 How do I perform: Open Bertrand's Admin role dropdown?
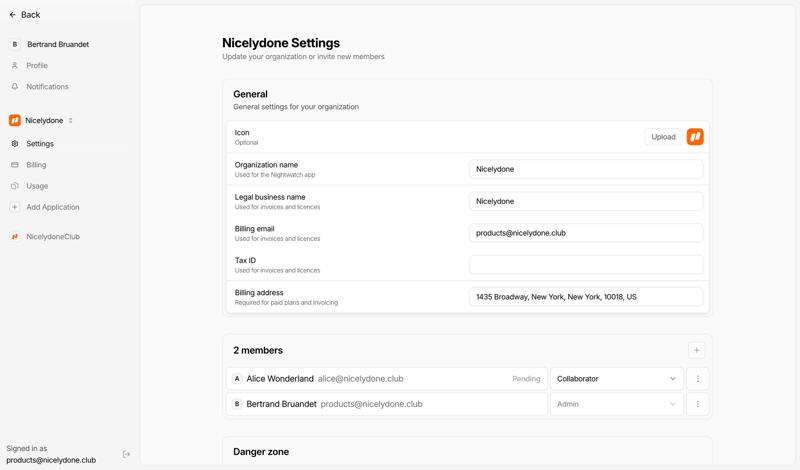pyautogui.click(x=616, y=404)
